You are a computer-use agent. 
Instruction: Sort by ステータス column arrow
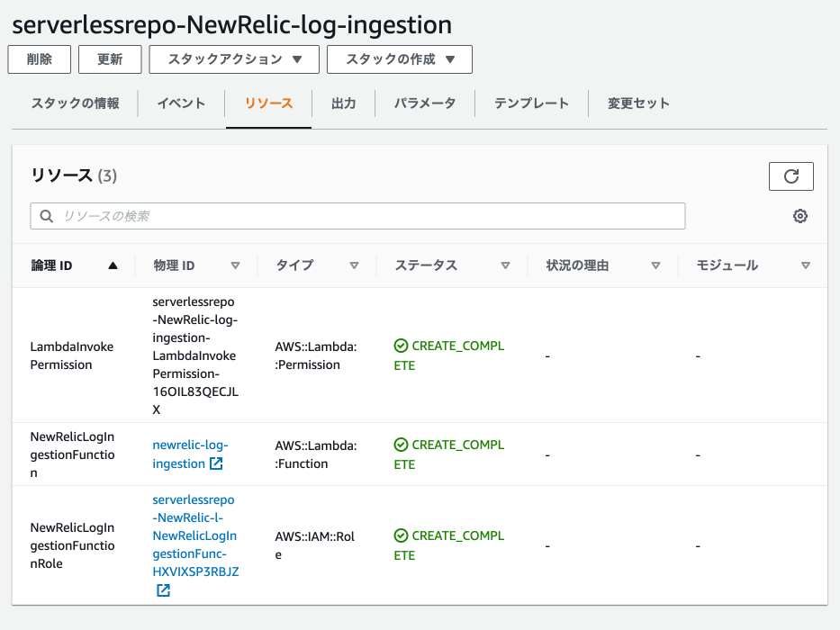click(x=505, y=265)
